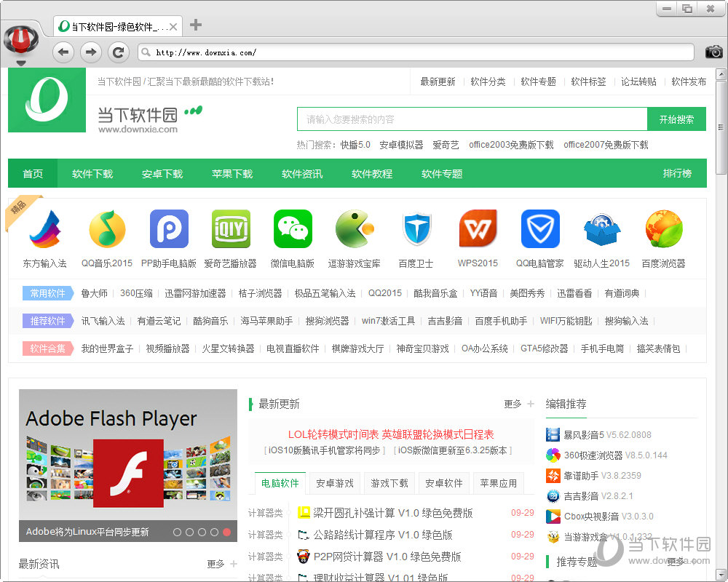This screenshot has width=728, height=582.
Task: Open the red browser logo menu
Action: coord(21,39)
